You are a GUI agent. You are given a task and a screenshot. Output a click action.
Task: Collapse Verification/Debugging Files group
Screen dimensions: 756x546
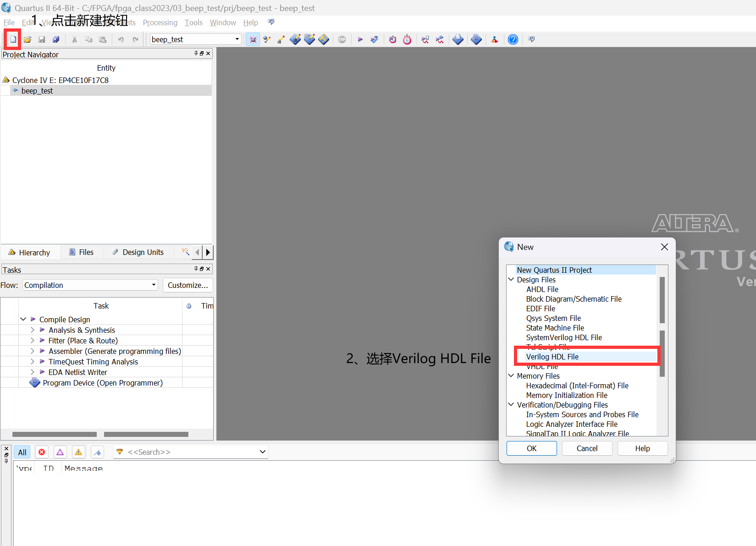[511, 404]
